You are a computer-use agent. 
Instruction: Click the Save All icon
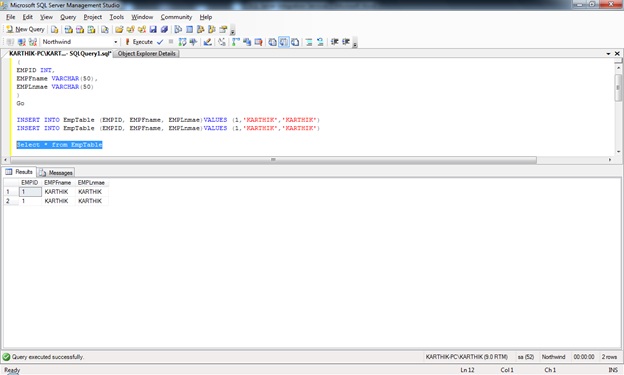pos(164,29)
